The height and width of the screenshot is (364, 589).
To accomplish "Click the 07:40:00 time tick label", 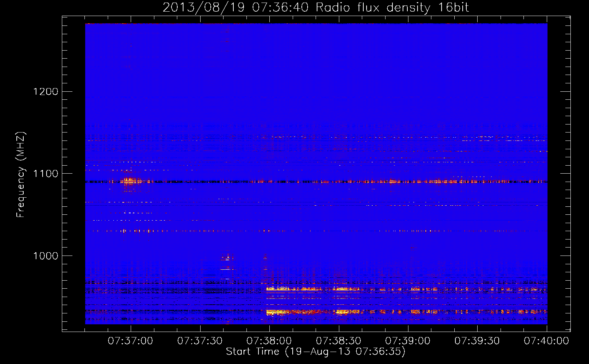I will tap(546, 341).
